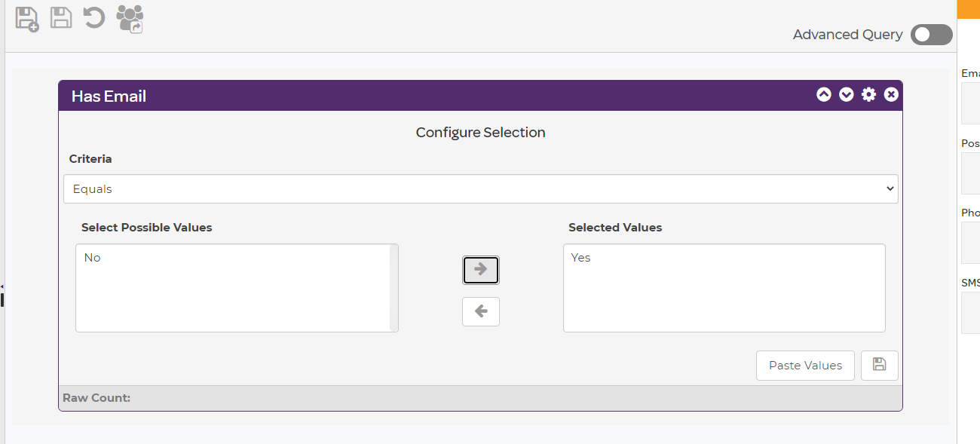
Task: Select 'Yes' in Selected Values list
Action: click(x=580, y=258)
